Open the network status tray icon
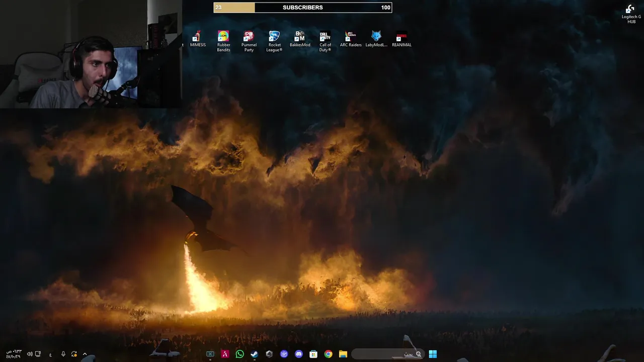Screen dimensions: 644x362 38,354
